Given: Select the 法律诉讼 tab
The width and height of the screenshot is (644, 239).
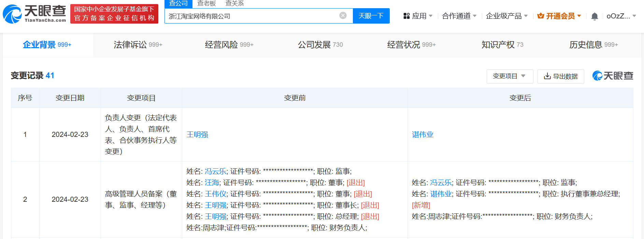Looking at the screenshot, I should [x=138, y=45].
